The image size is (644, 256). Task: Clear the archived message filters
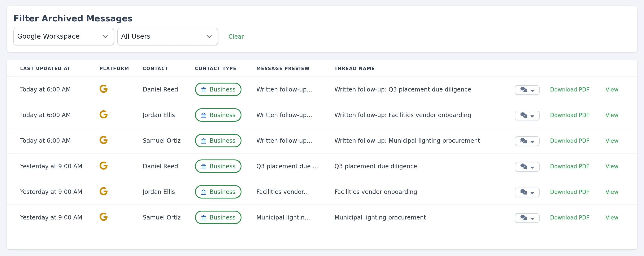(x=236, y=37)
